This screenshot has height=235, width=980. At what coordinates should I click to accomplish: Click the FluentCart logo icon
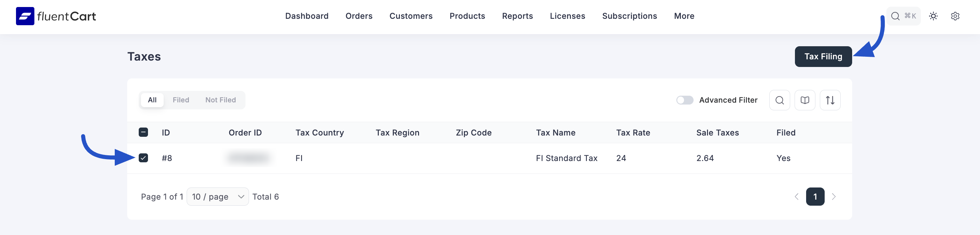coord(25,16)
